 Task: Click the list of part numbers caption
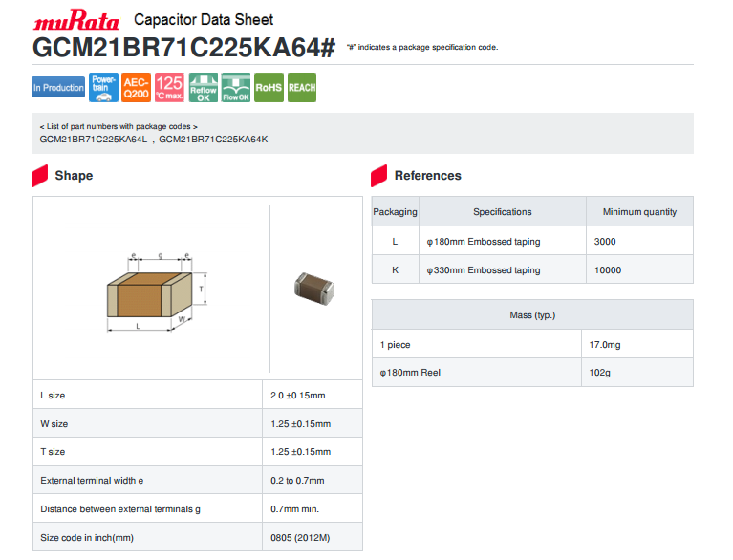[119, 126]
